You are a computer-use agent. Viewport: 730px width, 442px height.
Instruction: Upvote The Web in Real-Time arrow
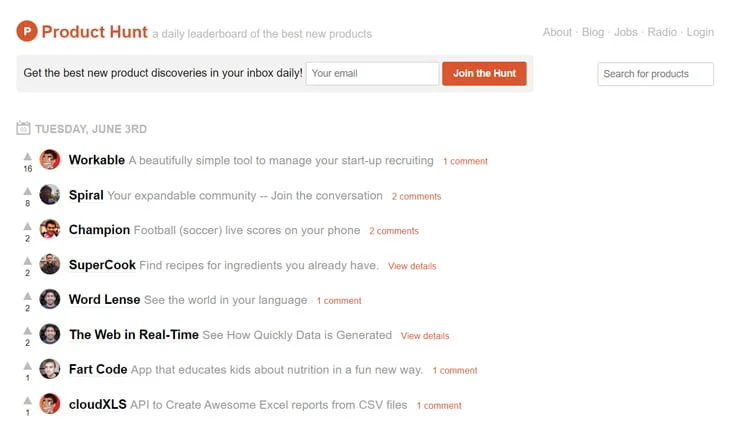28,331
